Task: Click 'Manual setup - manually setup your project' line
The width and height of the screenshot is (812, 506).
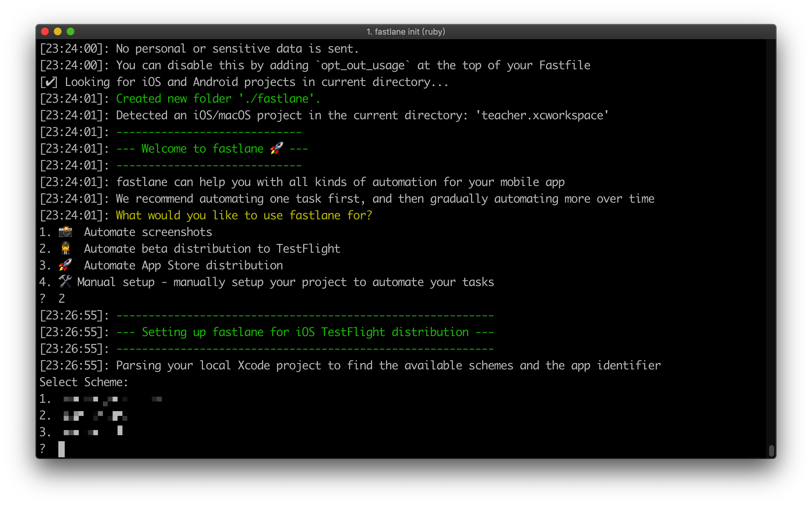Action: pos(285,282)
